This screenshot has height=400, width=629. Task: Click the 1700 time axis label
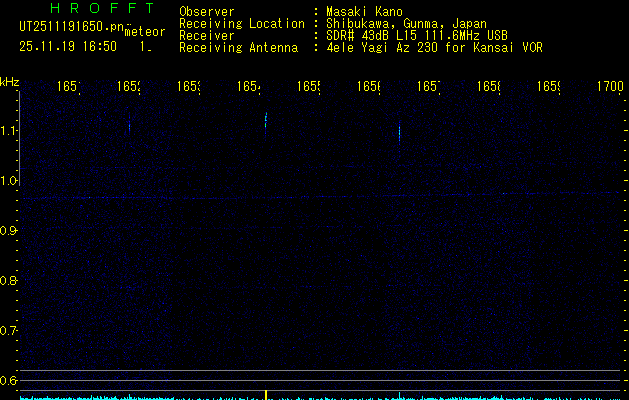tap(610, 86)
